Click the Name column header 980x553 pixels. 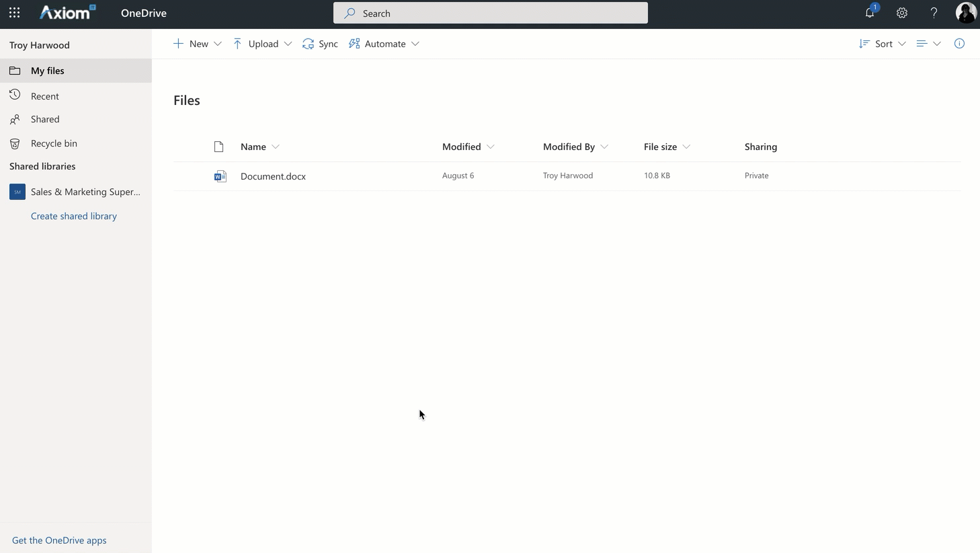[253, 147]
